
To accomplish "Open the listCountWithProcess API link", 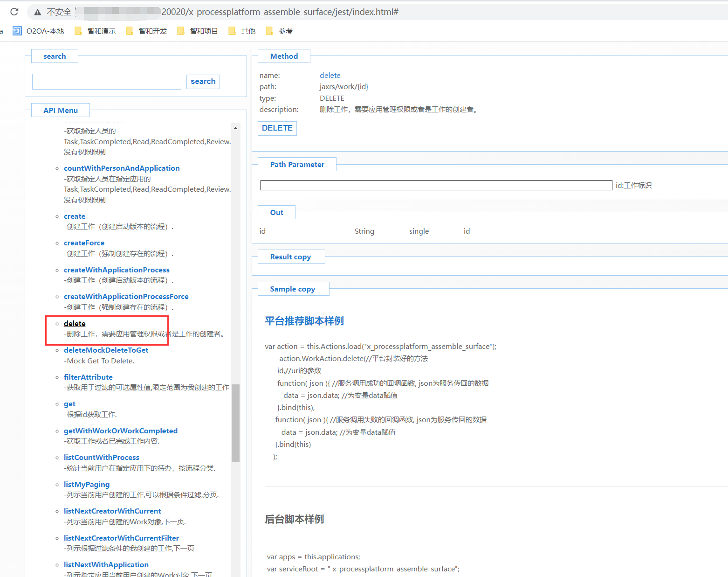I will click(102, 457).
